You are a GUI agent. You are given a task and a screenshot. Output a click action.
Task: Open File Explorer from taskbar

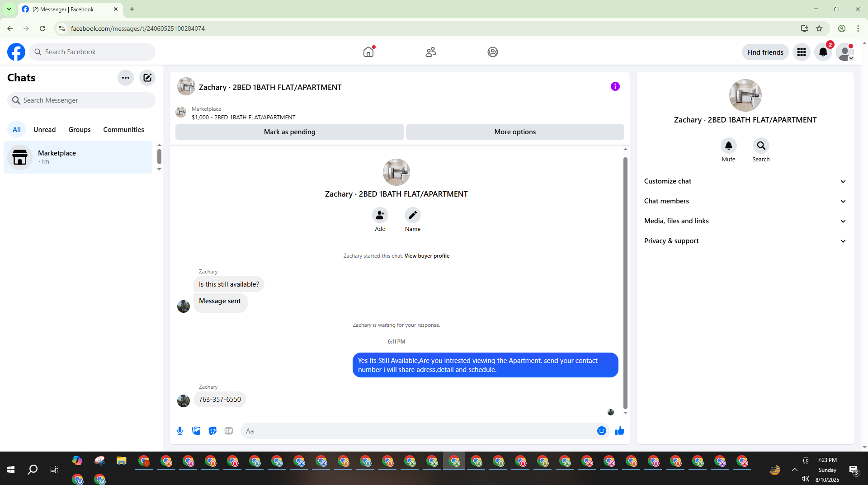tap(121, 461)
